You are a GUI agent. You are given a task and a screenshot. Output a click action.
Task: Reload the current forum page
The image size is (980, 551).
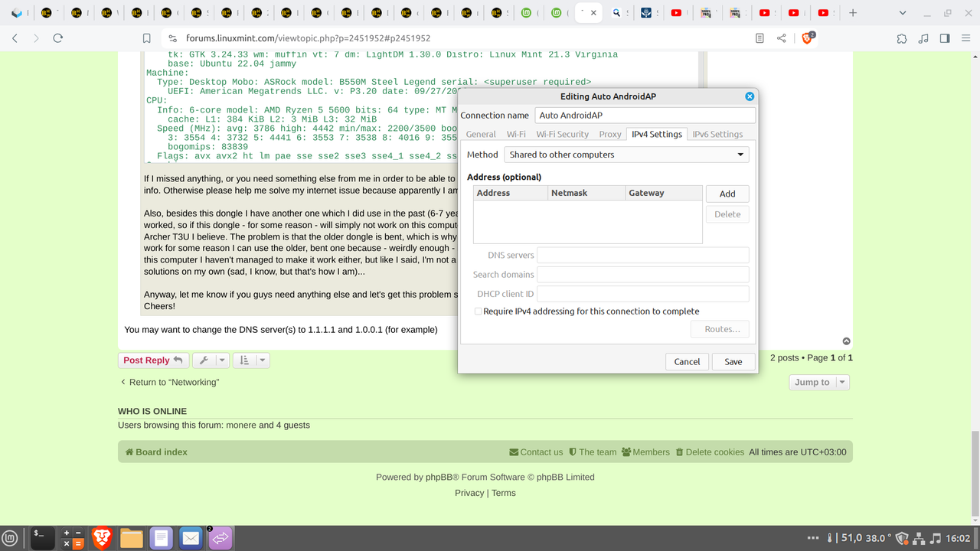[x=57, y=38]
